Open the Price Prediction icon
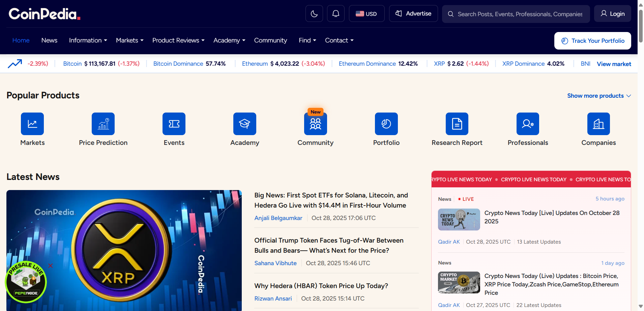The height and width of the screenshot is (311, 644). [x=103, y=124]
